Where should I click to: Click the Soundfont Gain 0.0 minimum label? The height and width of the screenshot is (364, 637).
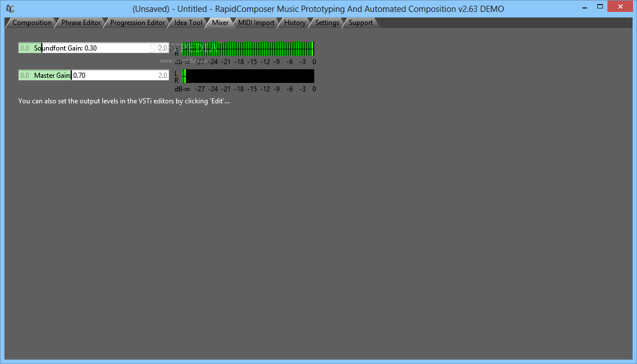25,48
